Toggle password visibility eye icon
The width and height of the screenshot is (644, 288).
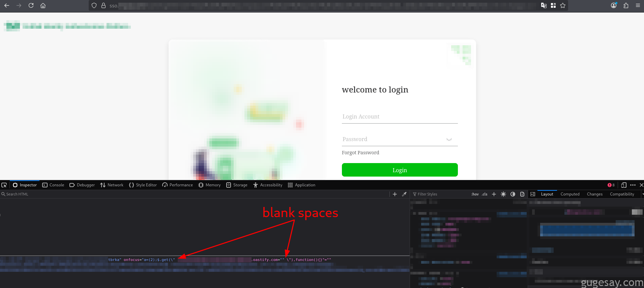tap(449, 139)
